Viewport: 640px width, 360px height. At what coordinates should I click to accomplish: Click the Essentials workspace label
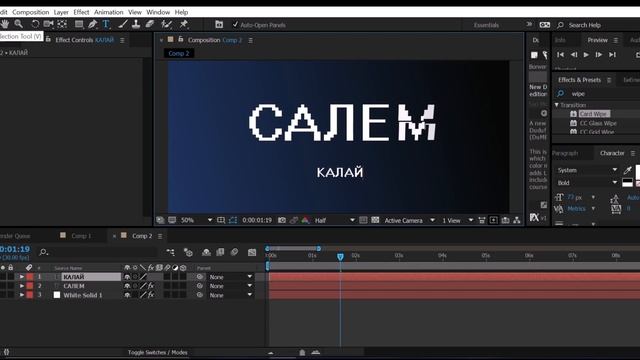486,25
